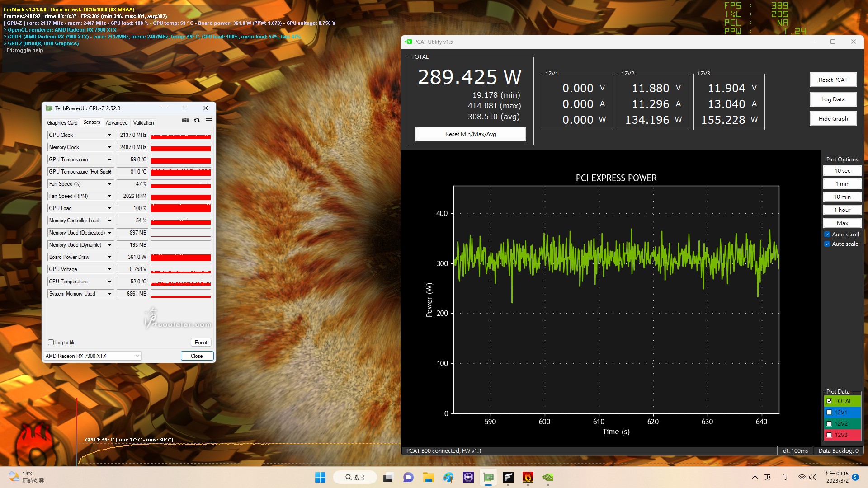Open the black F-logo taskbar app
Viewport: 868px width, 488px height.
(508, 477)
